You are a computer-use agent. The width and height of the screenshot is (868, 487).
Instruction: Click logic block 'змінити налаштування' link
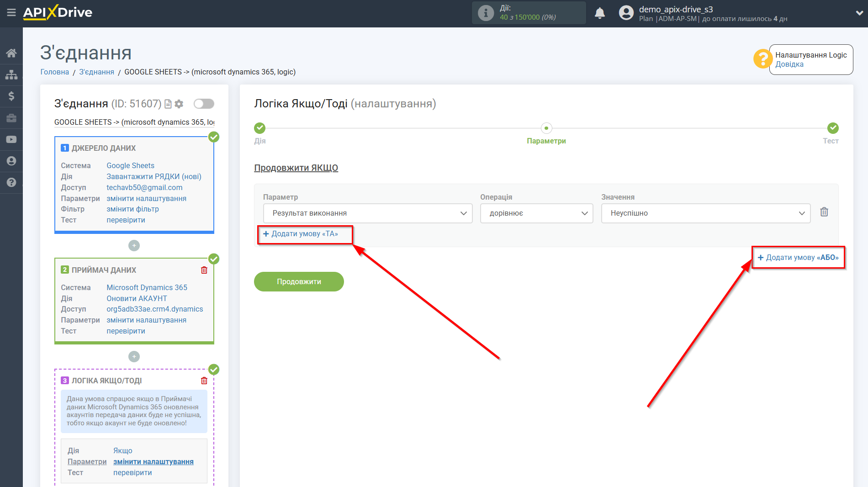click(153, 461)
